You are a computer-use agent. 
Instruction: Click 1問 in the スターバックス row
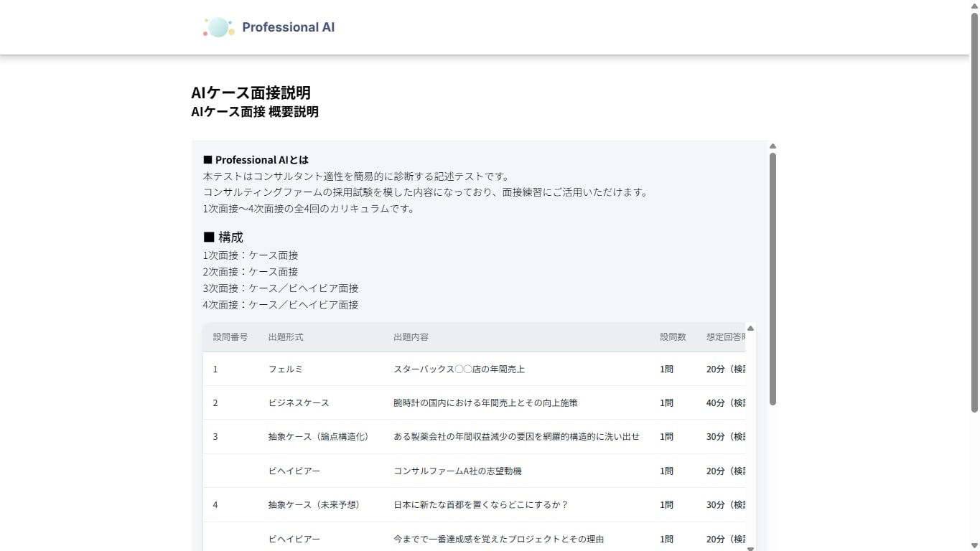(667, 369)
